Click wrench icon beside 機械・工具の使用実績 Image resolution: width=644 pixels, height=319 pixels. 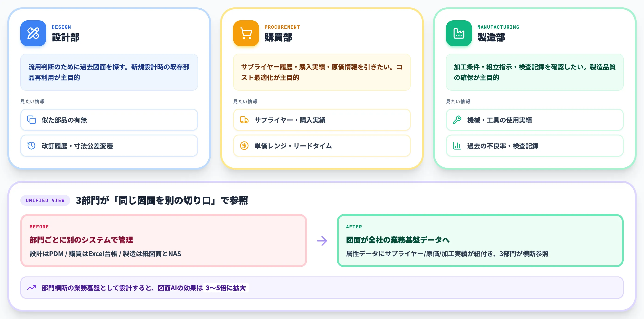pyautogui.click(x=457, y=120)
